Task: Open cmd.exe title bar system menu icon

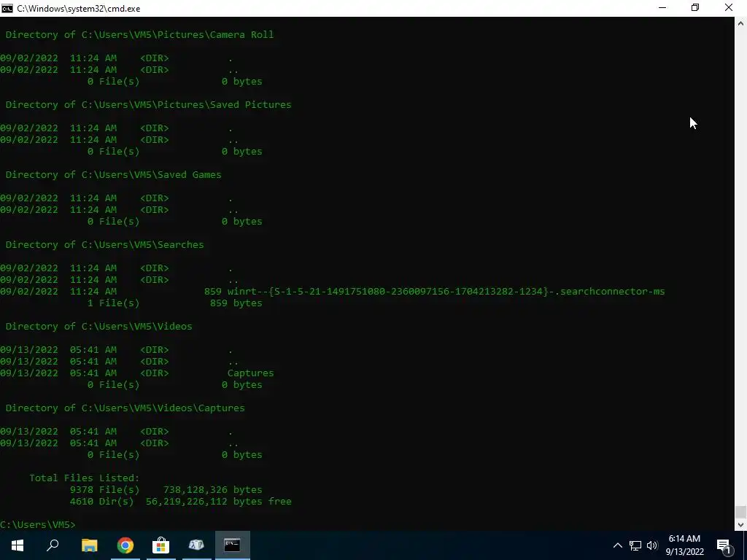Action: pyautogui.click(x=7, y=8)
